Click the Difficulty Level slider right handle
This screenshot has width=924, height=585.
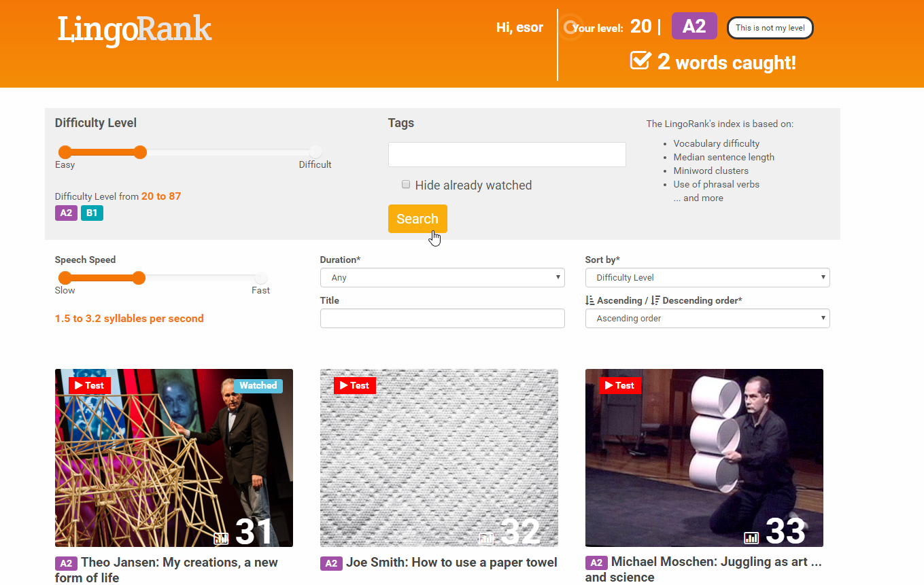[139, 152]
